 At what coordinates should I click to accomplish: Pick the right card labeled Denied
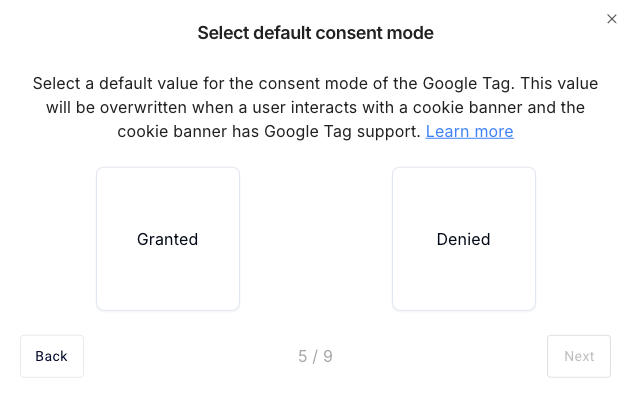point(464,239)
